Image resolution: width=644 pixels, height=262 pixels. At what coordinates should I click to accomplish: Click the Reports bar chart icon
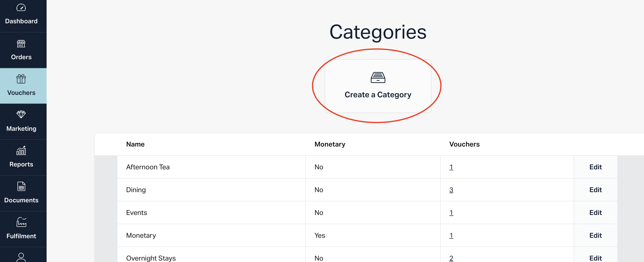(x=21, y=150)
